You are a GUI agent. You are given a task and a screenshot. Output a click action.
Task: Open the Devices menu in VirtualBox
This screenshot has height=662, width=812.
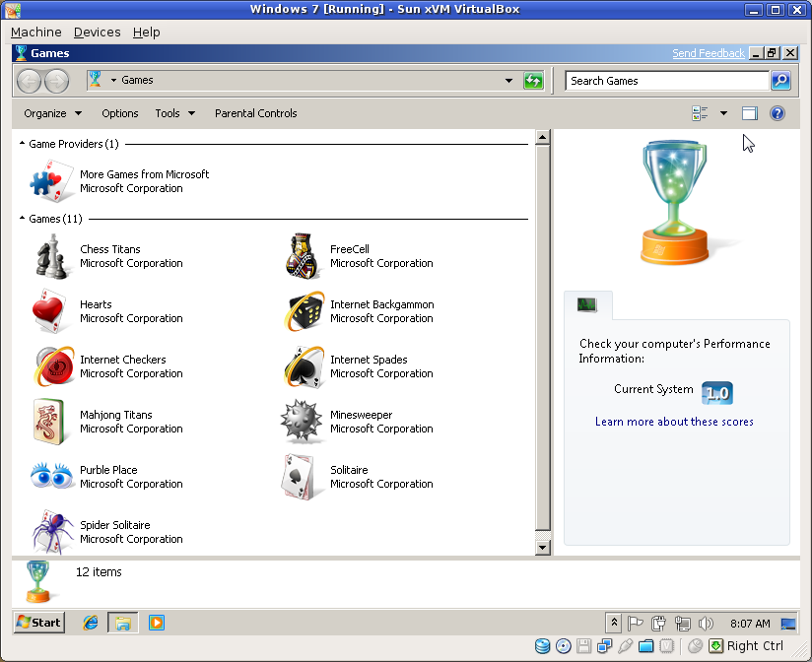[x=97, y=33]
